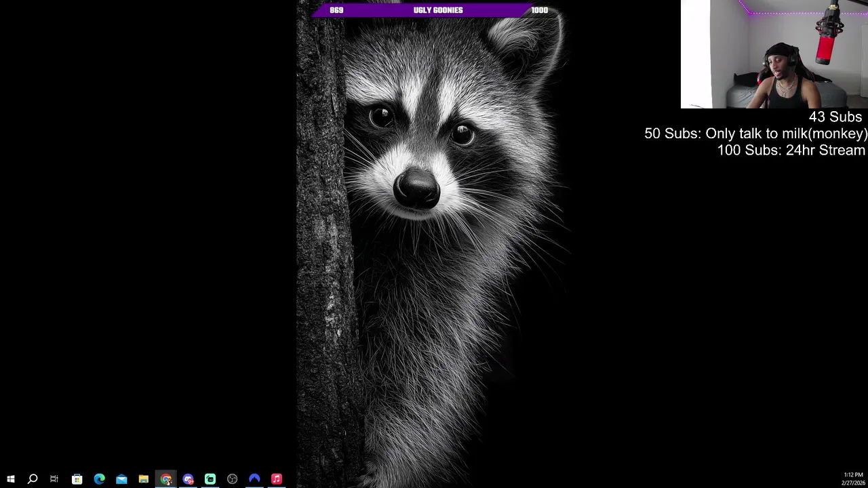
Task: Click '100 Subs: 24hr Stream' text
Action: point(791,150)
